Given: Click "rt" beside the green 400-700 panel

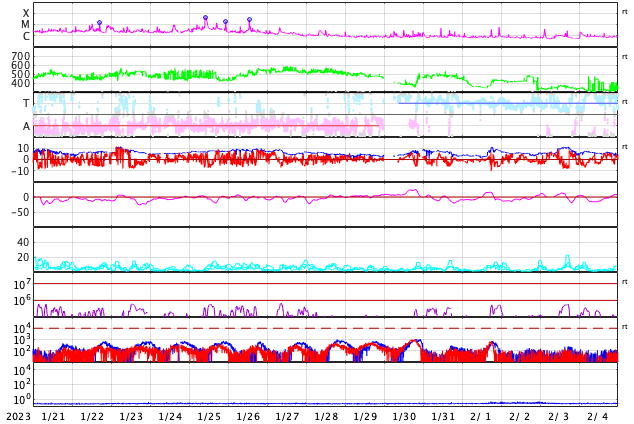Looking at the screenshot, I should (625, 57).
